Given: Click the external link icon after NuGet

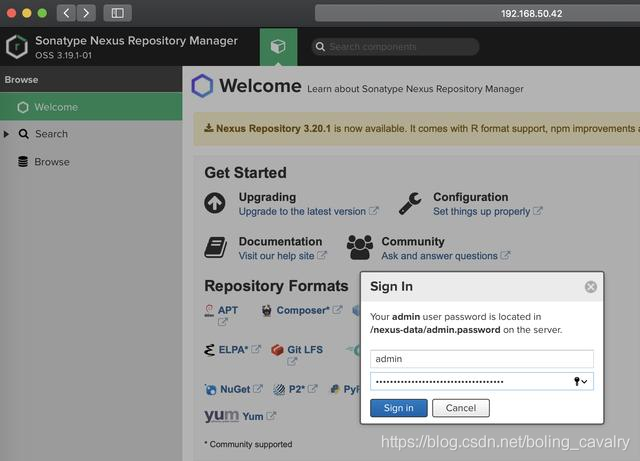Looking at the screenshot, I should [258, 389].
